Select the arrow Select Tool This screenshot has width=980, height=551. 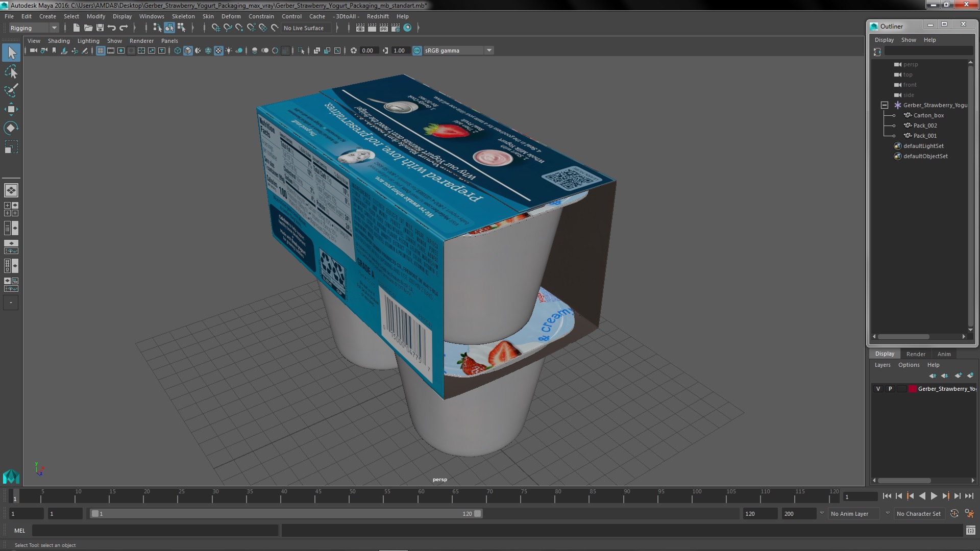click(11, 53)
